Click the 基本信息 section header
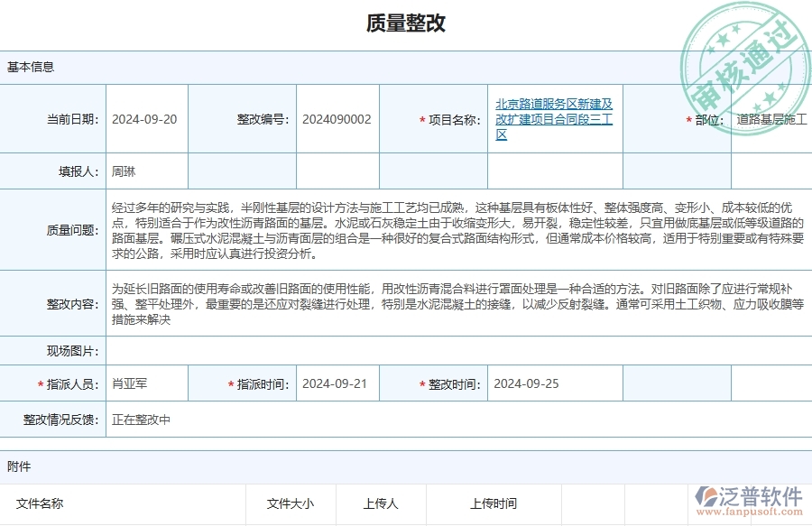This screenshot has height=526, width=812. click(x=32, y=66)
